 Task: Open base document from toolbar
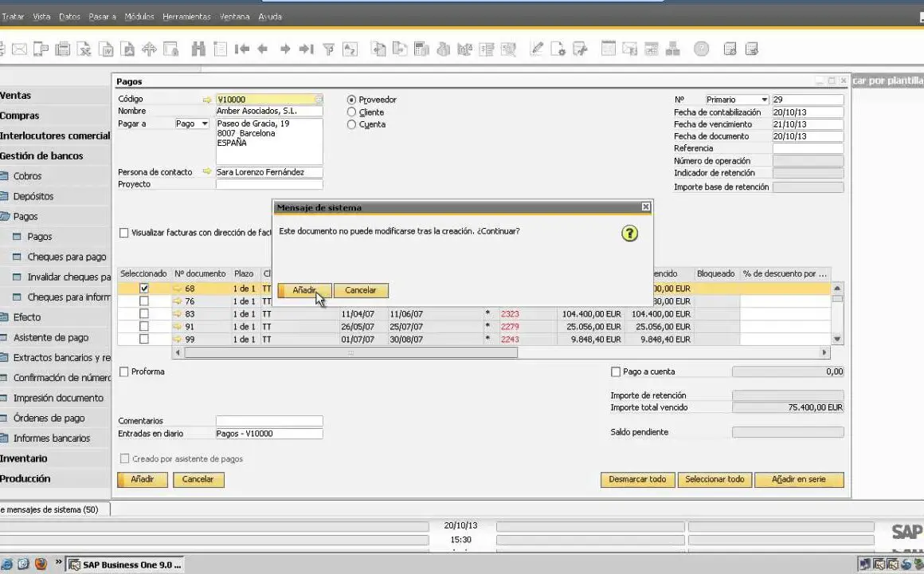click(x=379, y=49)
